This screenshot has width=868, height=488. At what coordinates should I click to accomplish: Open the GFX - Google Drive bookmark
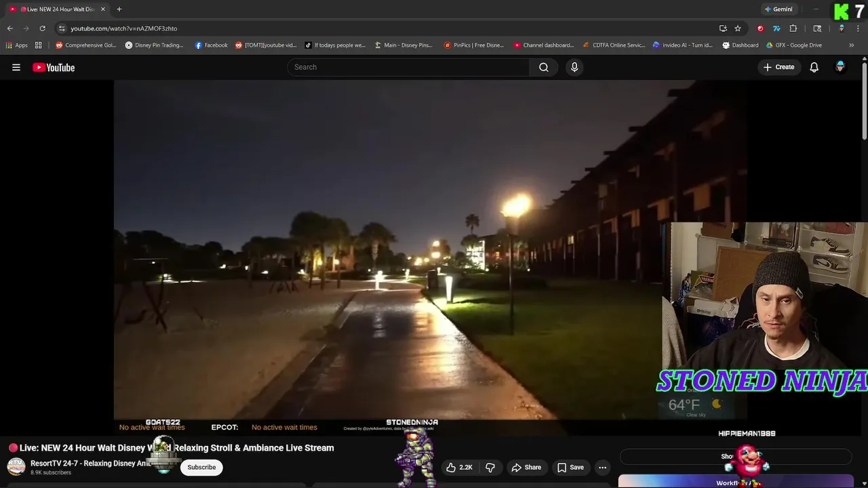pos(794,45)
